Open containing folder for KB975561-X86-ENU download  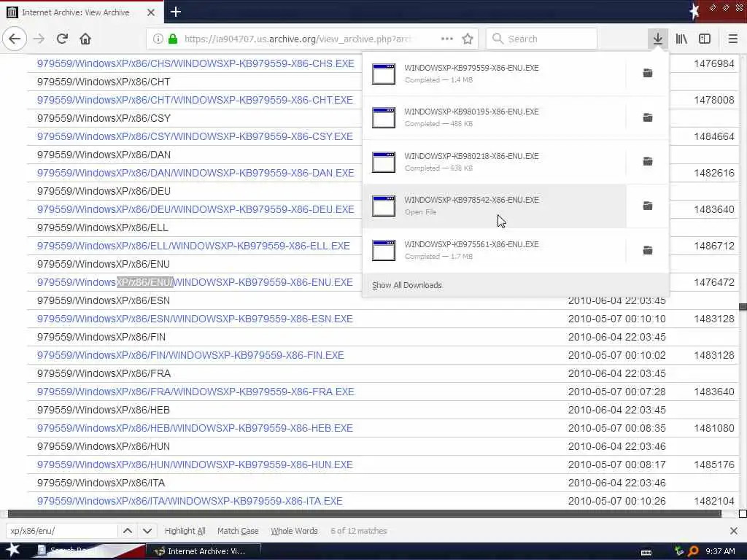648,250
